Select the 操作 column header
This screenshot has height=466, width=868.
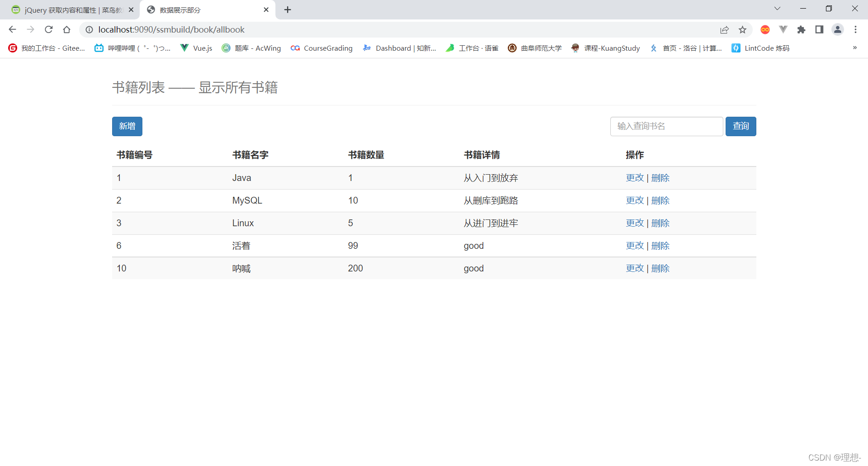pyautogui.click(x=635, y=155)
